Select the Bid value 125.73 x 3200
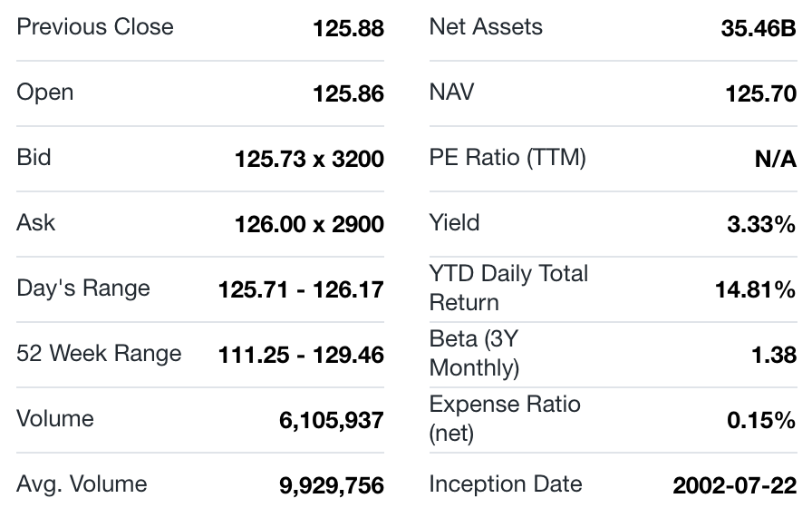The image size is (812, 508). (x=309, y=159)
